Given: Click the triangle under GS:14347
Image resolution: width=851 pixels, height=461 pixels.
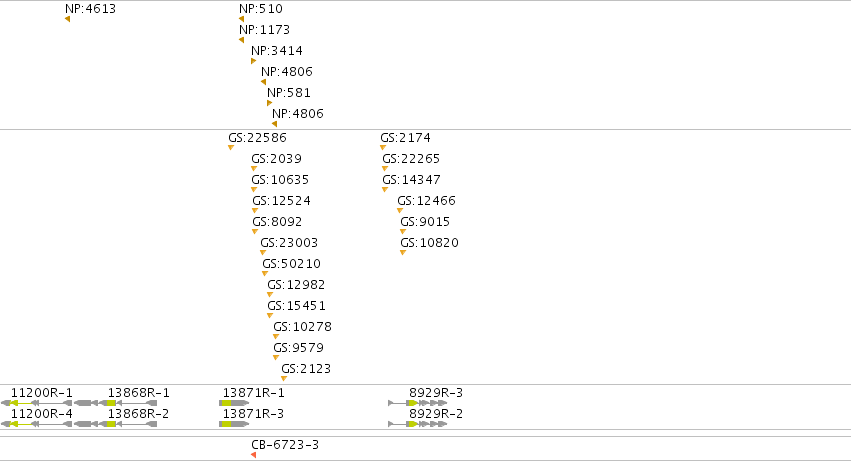Looking at the screenshot, I should [x=385, y=190].
